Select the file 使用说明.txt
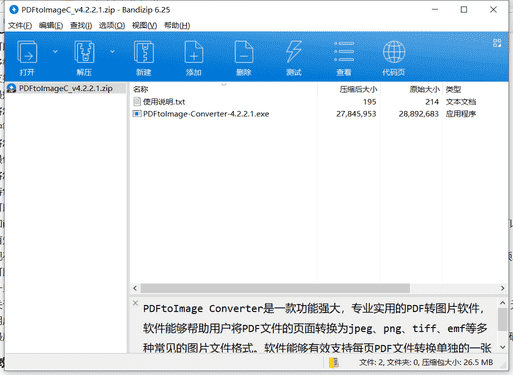 tap(164, 102)
